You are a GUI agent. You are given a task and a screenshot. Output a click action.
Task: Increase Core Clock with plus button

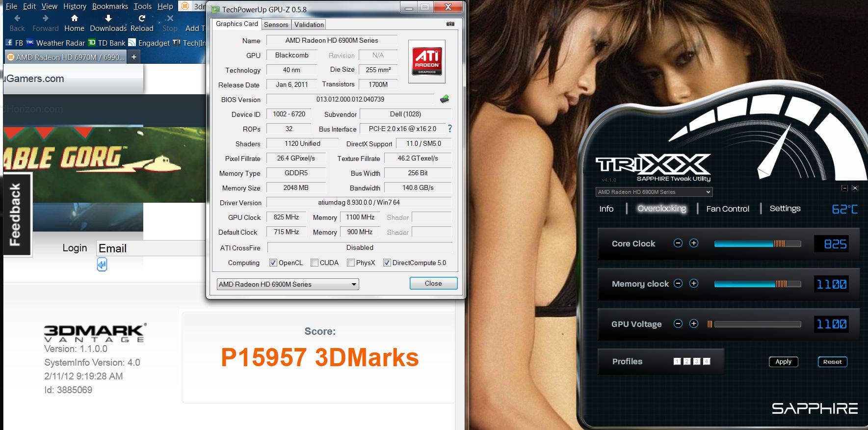[694, 243]
